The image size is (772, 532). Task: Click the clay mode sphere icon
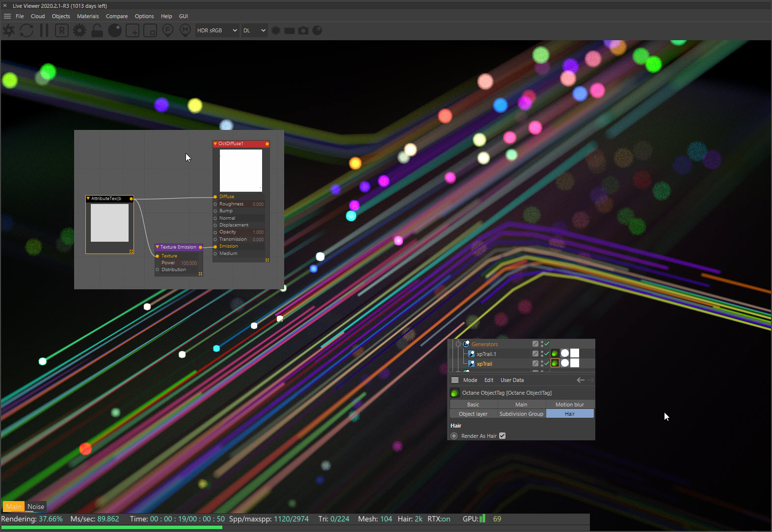click(115, 30)
